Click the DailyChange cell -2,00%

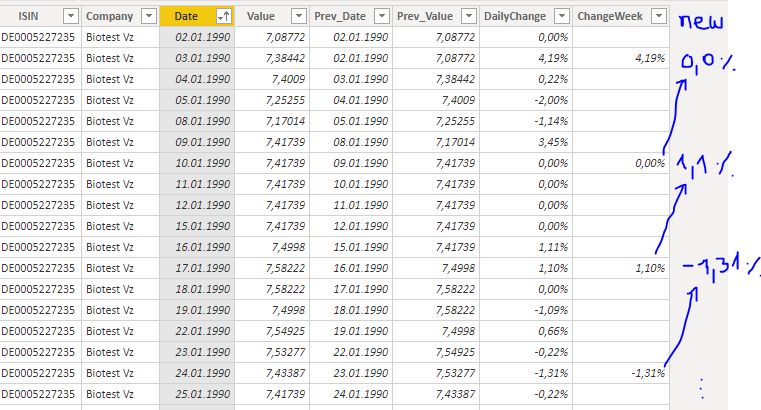[526, 100]
